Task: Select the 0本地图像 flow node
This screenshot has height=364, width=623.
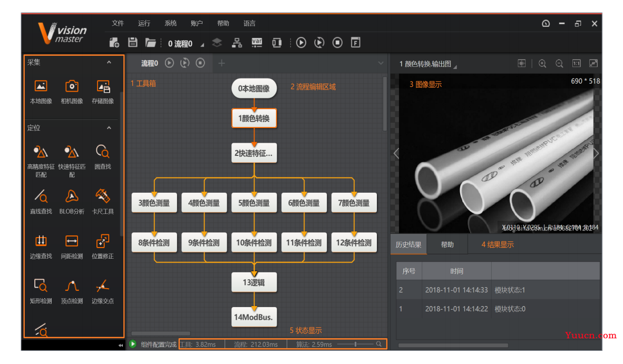Action: (254, 88)
